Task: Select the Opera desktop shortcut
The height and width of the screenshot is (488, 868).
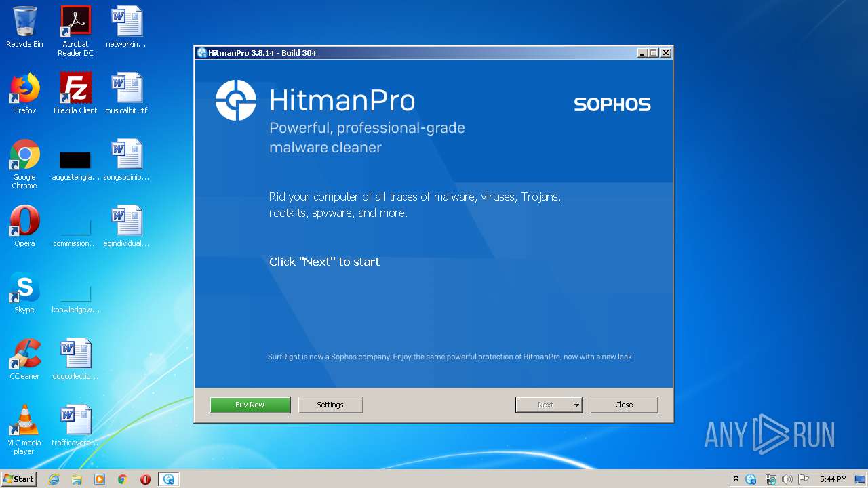Action: (24, 226)
